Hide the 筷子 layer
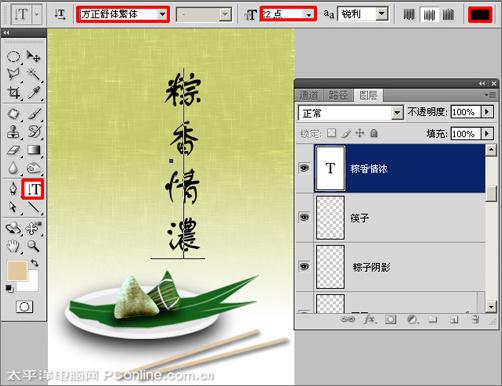Viewport: 502px width, 386px height. (304, 217)
